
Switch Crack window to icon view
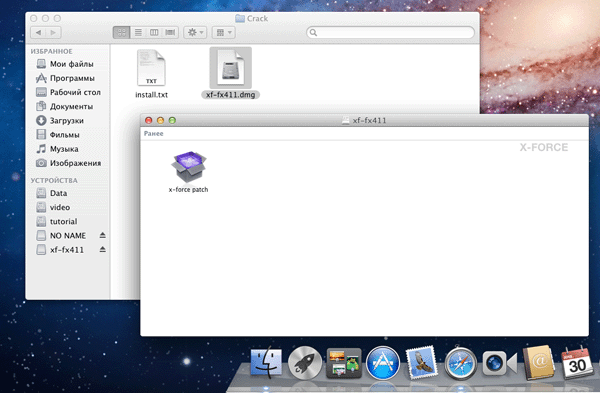click(122, 33)
